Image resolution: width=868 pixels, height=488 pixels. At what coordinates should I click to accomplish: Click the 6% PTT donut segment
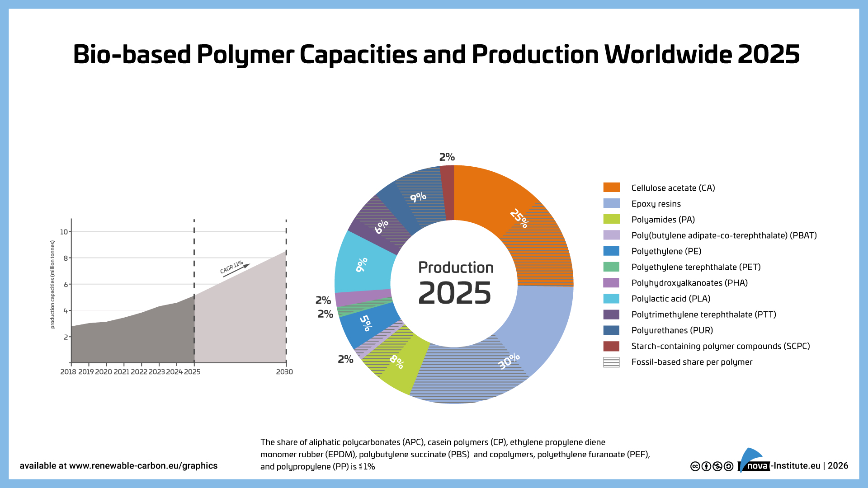[382, 226]
